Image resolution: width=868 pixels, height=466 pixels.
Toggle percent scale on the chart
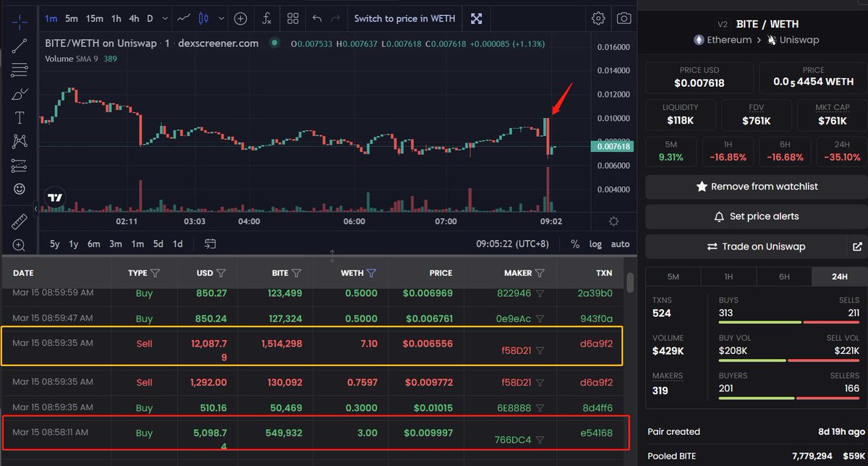coord(575,244)
